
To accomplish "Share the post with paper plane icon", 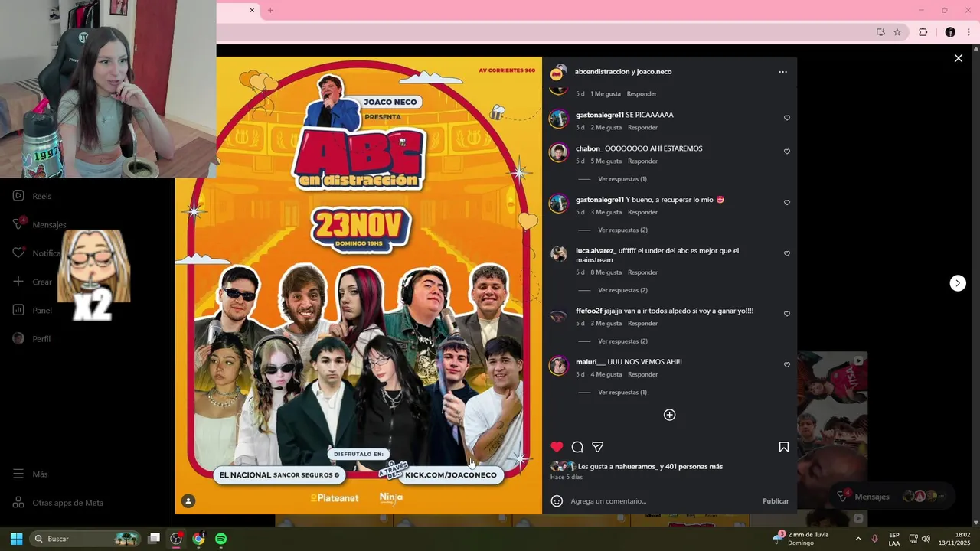I will 598,447.
